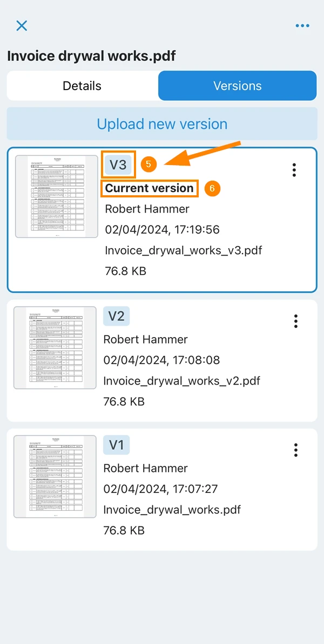
Task: Close the file details panel with X
Action: 22,25
